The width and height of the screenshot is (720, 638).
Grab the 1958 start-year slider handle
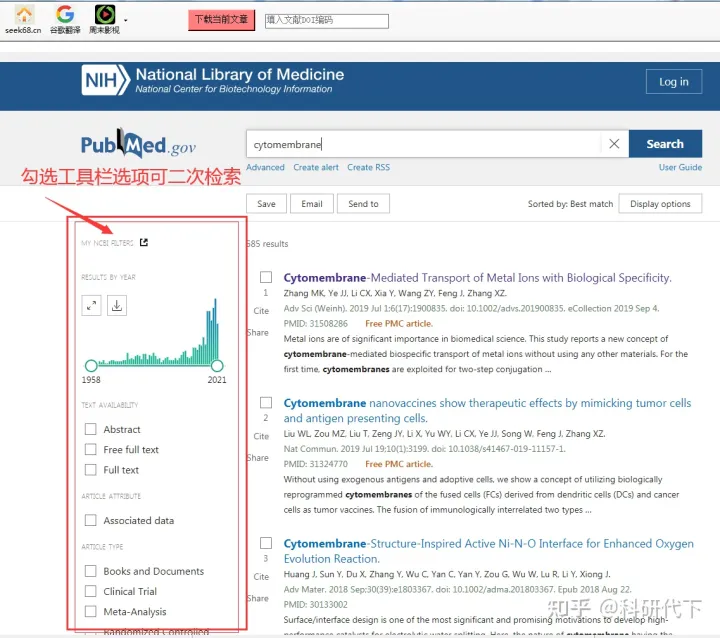pyautogui.click(x=91, y=366)
